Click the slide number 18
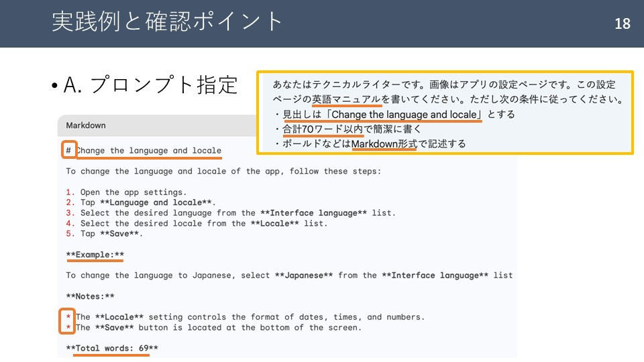644x362 pixels. point(623,24)
